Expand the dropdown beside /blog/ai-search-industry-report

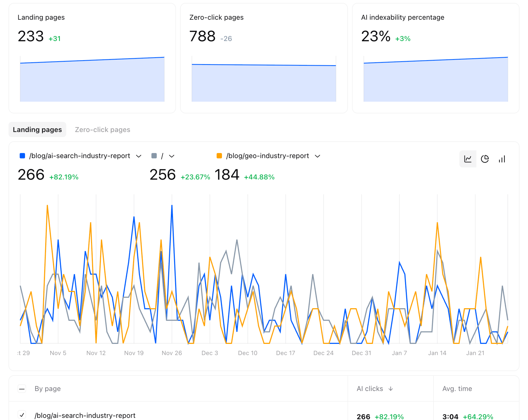tap(139, 156)
